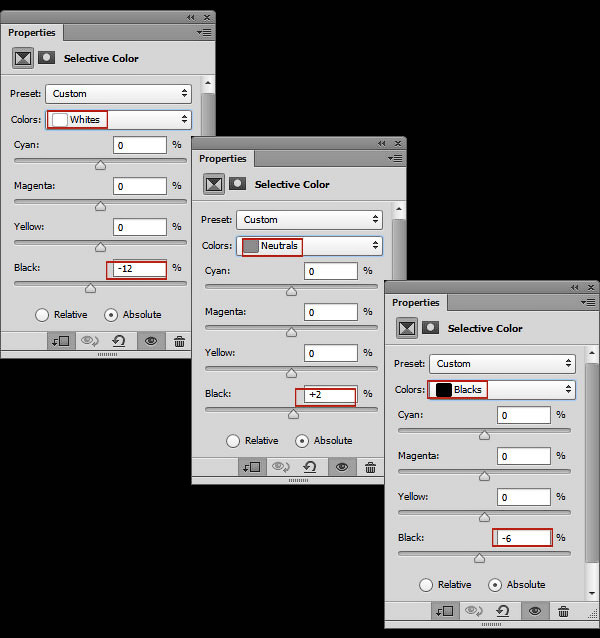Open Colors dropdown showing Whites
This screenshot has width=600, height=638.
point(118,120)
